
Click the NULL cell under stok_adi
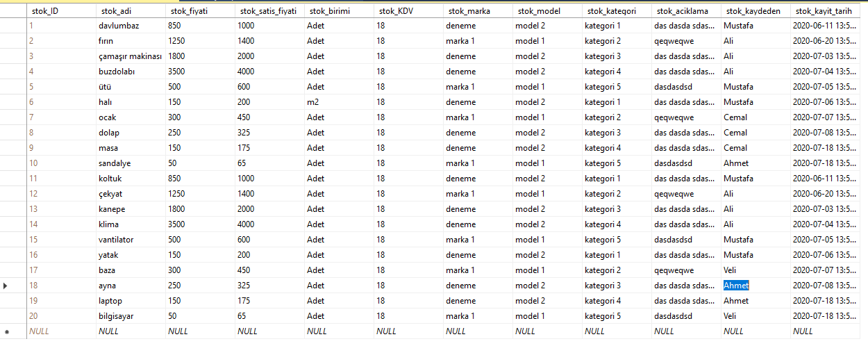click(131, 331)
